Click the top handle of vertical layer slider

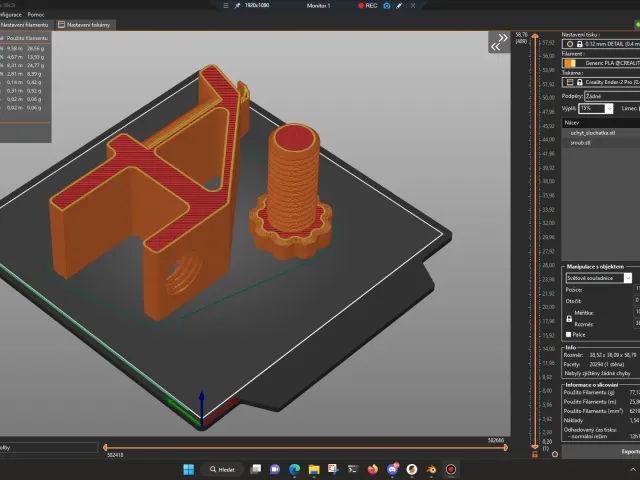(535, 36)
